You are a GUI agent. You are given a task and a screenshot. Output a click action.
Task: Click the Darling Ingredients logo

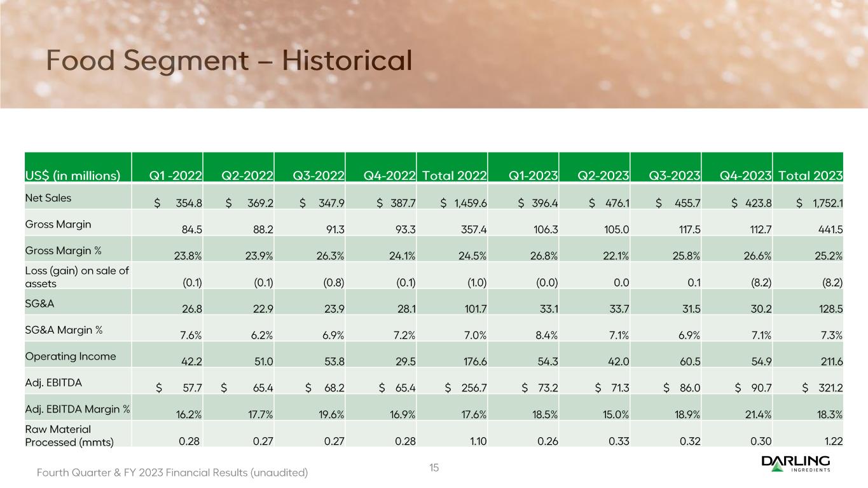tap(796, 464)
